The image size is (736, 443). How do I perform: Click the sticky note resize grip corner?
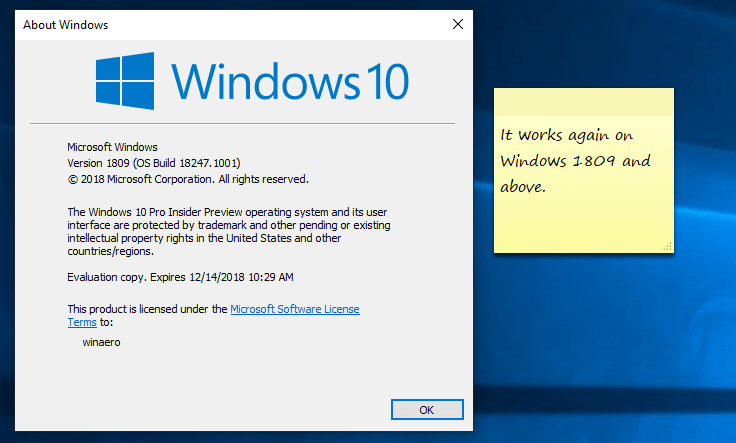pyautogui.click(x=667, y=246)
